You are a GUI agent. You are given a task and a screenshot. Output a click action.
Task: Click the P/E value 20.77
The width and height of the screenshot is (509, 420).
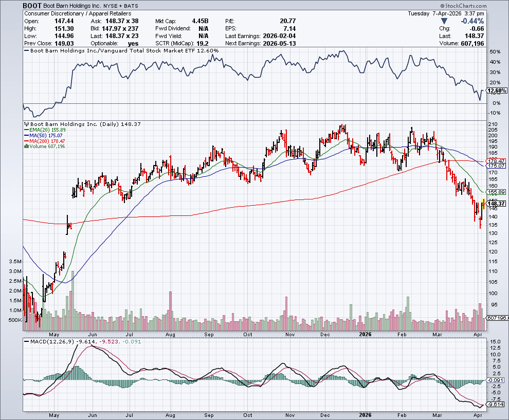coord(287,21)
